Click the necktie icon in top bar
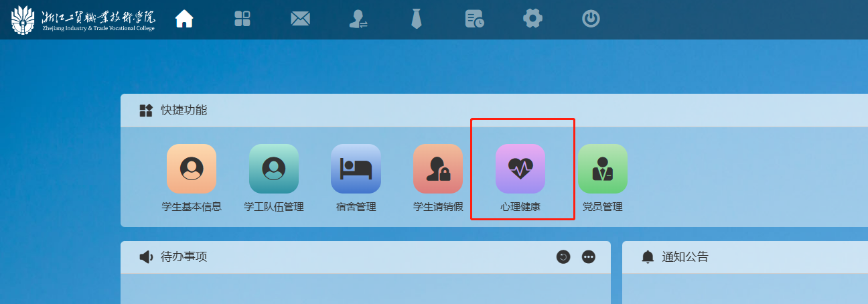Screen dimensions: 868x304 (x=417, y=19)
